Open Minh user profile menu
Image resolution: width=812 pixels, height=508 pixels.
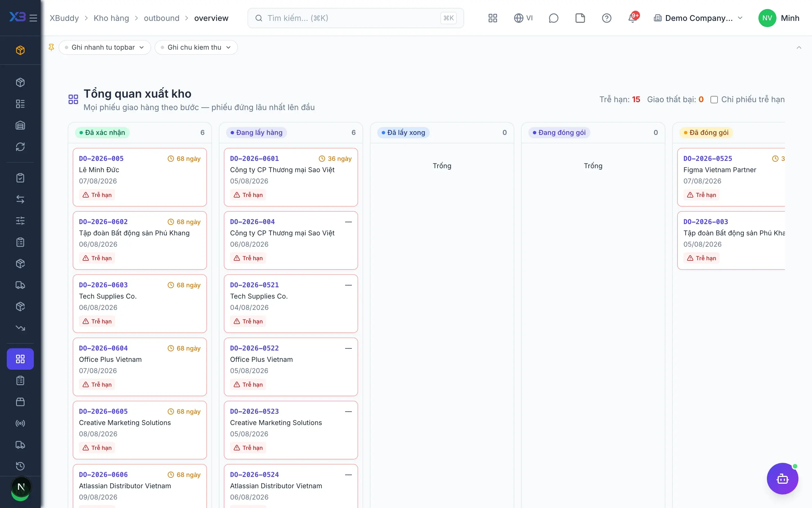coord(779,18)
